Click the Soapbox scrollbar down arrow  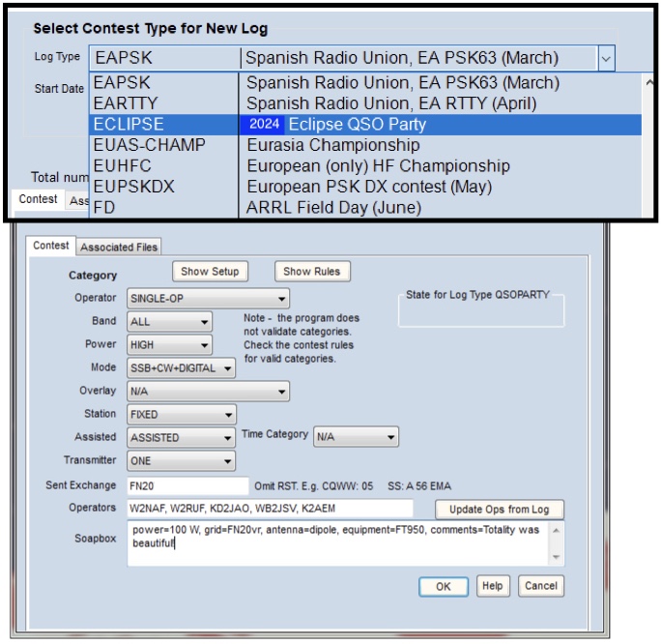coord(557,558)
